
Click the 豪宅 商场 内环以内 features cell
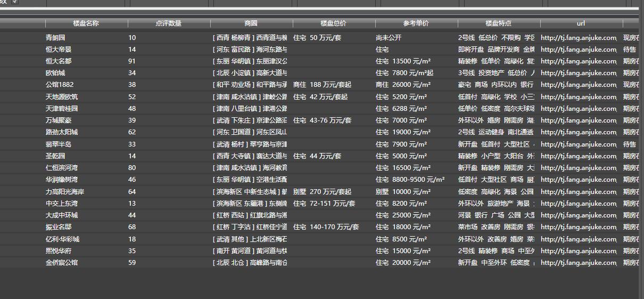(x=497, y=85)
